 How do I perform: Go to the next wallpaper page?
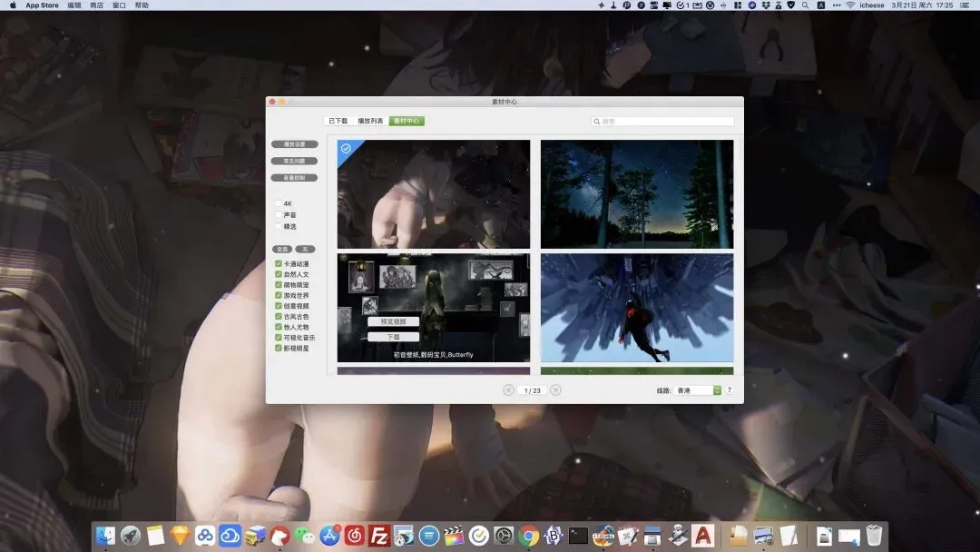coord(555,390)
